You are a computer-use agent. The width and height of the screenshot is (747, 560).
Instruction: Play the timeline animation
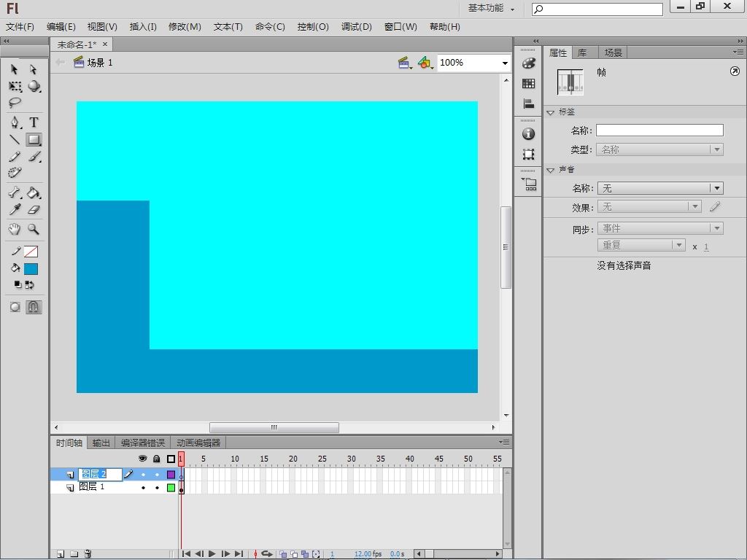[x=212, y=554]
